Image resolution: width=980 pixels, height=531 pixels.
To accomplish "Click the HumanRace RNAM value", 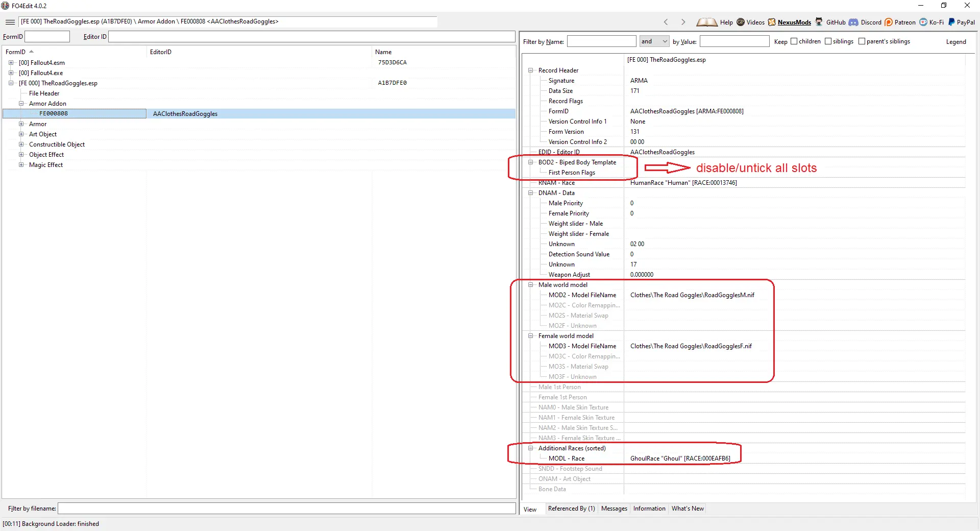I will pyautogui.click(x=683, y=183).
